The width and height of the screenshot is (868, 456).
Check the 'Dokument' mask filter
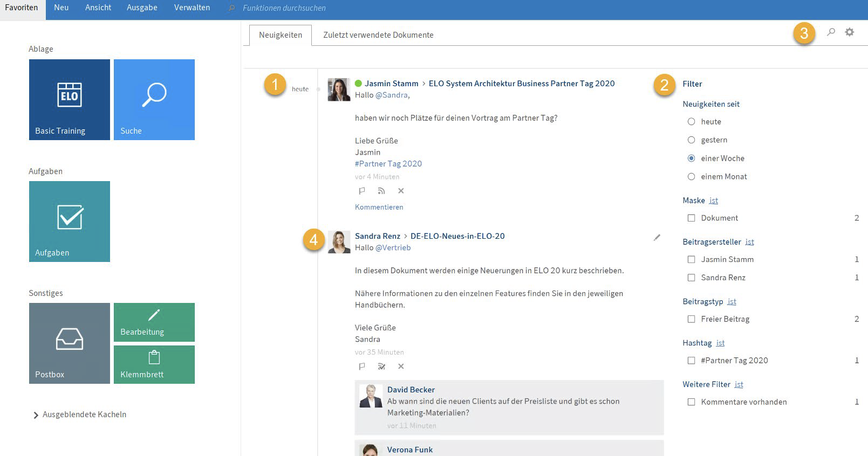pos(691,218)
